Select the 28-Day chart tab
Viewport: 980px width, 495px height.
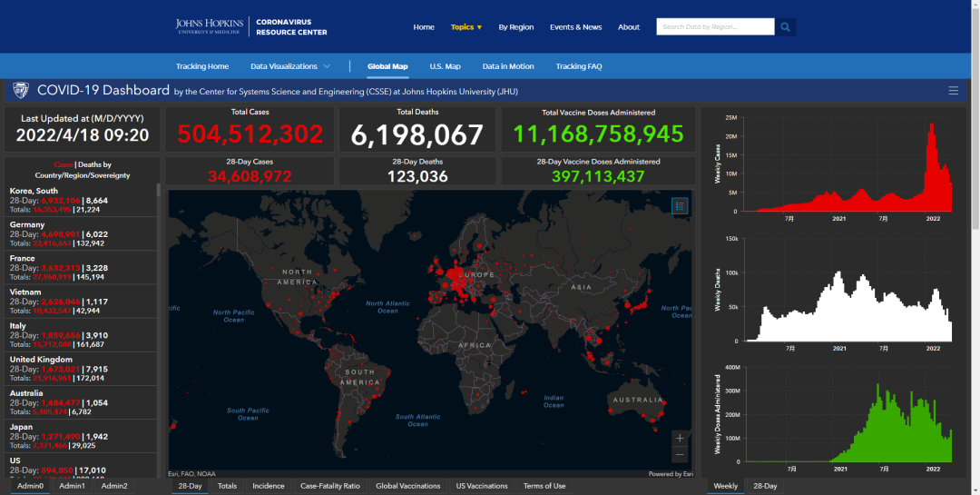tap(765, 486)
